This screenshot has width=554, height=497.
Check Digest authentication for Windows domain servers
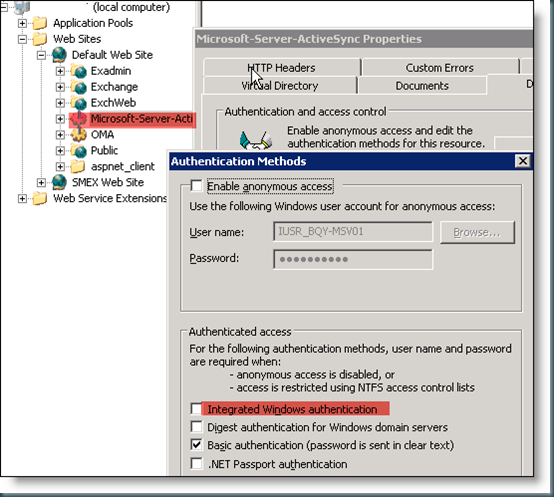pyautogui.click(x=196, y=427)
